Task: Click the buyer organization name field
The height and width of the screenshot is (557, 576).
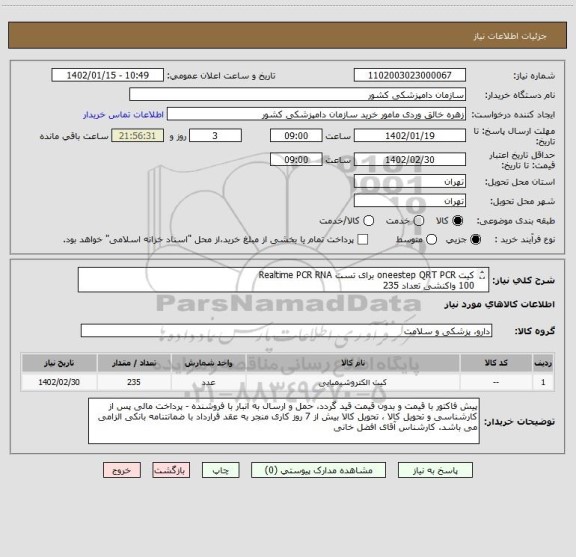Action: [298, 95]
